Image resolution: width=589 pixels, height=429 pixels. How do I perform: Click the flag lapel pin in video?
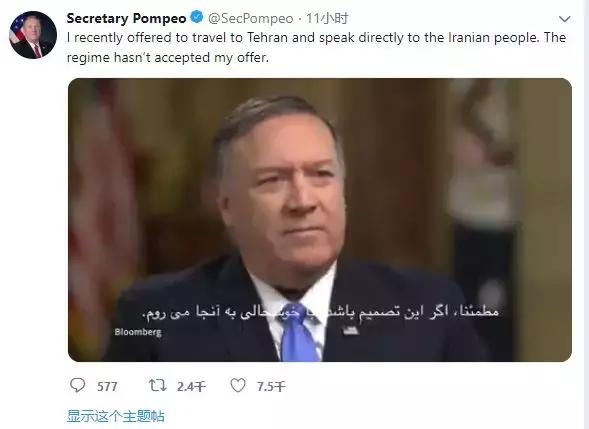pyautogui.click(x=350, y=330)
